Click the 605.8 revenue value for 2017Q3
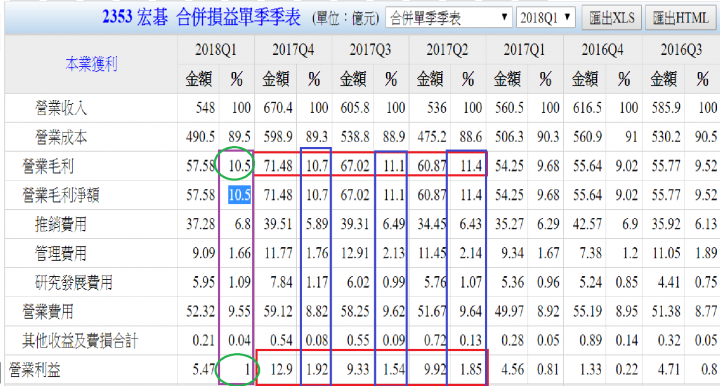The width and height of the screenshot is (720, 386). 355,108
